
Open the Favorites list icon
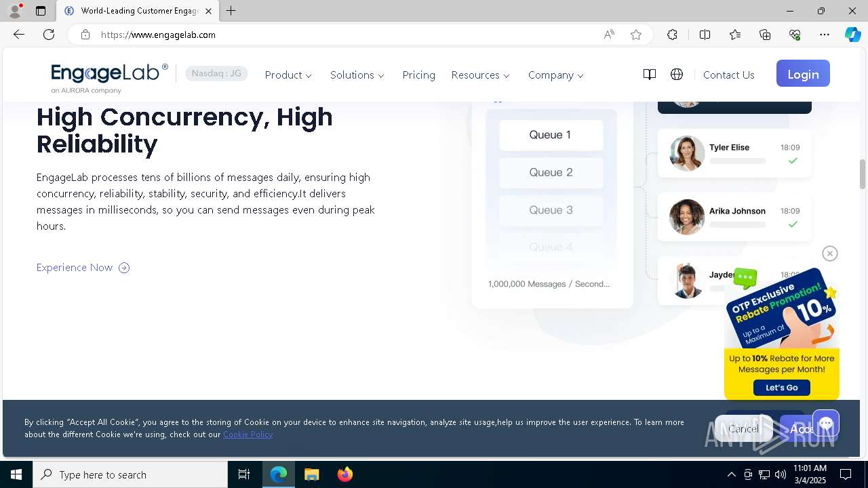click(x=735, y=35)
